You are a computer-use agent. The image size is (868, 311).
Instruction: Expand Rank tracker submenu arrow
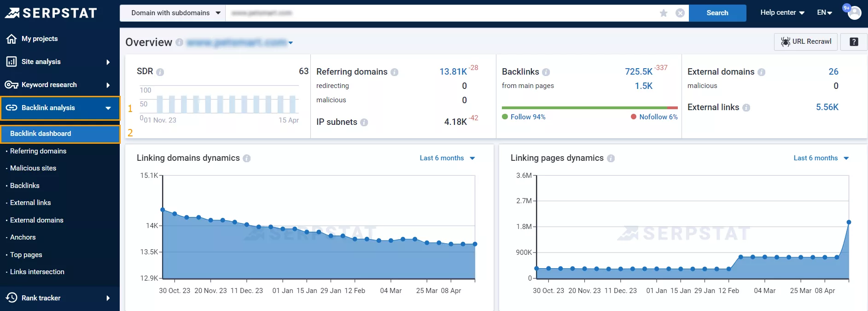point(108,298)
